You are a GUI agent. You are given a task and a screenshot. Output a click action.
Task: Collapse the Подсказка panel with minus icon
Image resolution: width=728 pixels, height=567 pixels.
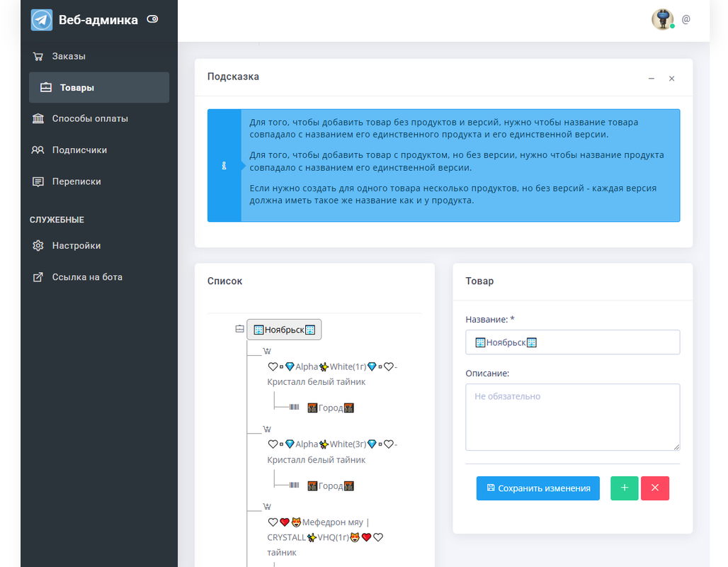[x=652, y=79]
